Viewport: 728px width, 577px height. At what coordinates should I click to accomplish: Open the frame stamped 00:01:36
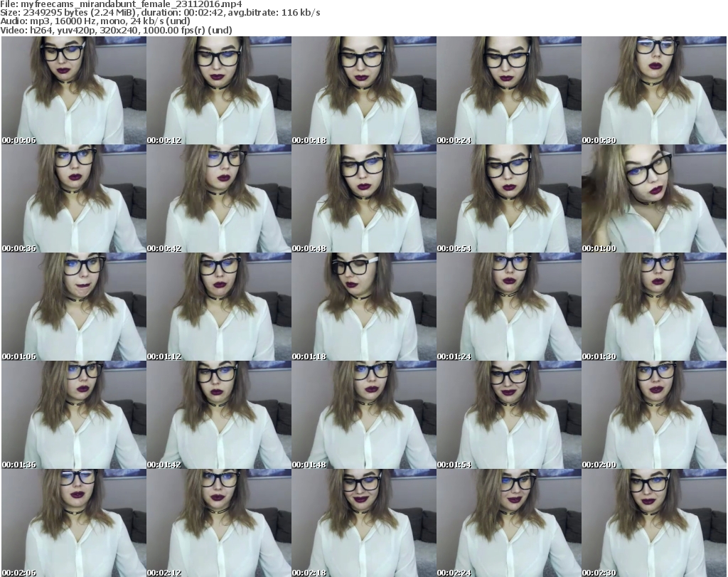tap(74, 415)
